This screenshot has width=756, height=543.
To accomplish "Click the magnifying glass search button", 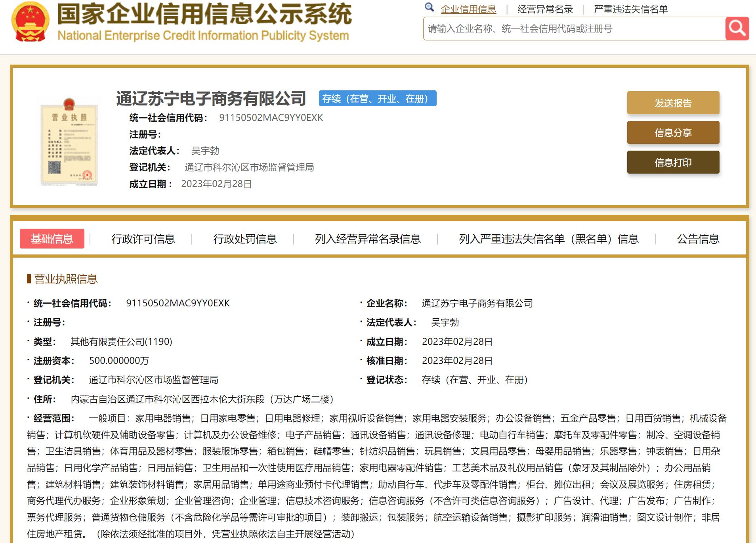I will coord(737,28).
